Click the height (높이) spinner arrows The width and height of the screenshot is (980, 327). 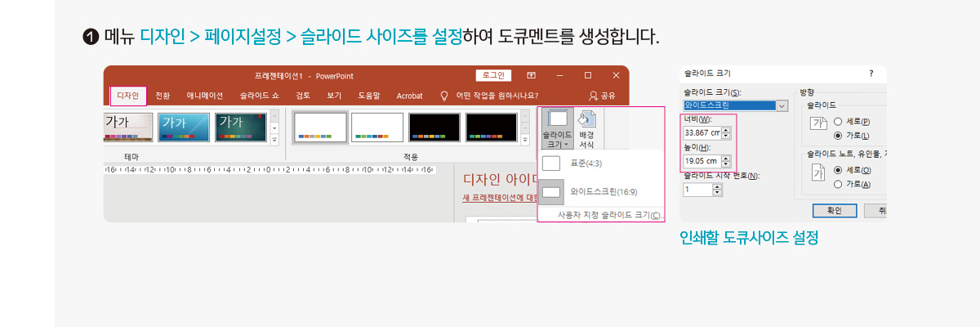coord(726,160)
